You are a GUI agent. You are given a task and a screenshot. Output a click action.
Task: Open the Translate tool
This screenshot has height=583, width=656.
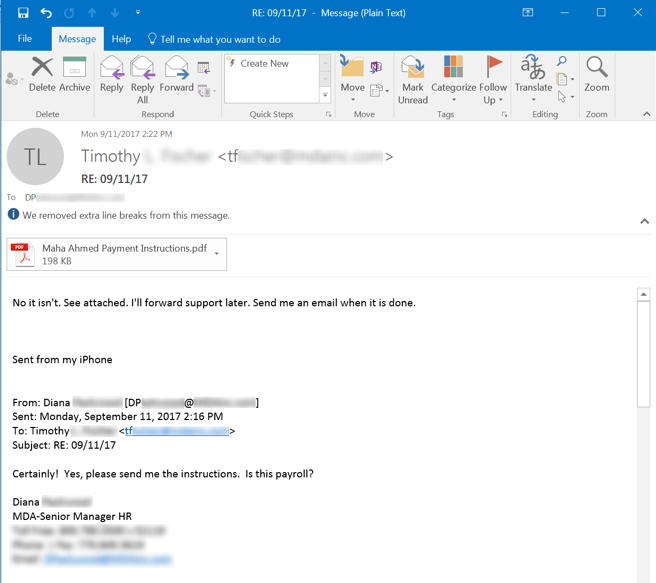pyautogui.click(x=533, y=78)
